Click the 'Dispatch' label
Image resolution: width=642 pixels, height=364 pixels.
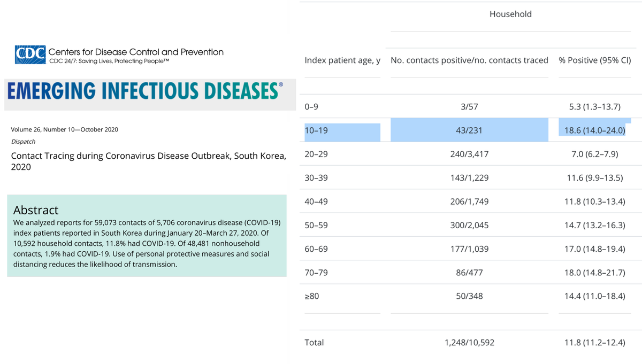[x=23, y=142]
